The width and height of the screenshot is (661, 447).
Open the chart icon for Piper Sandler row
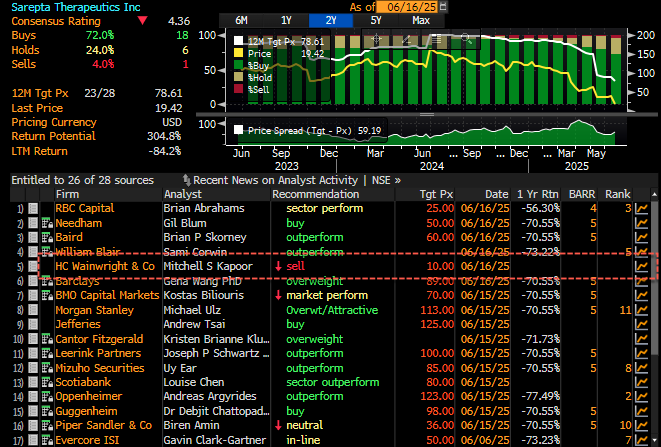coord(642,425)
